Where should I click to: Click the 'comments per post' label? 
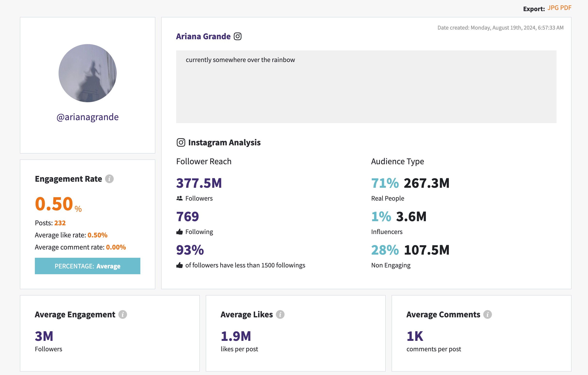433,349
